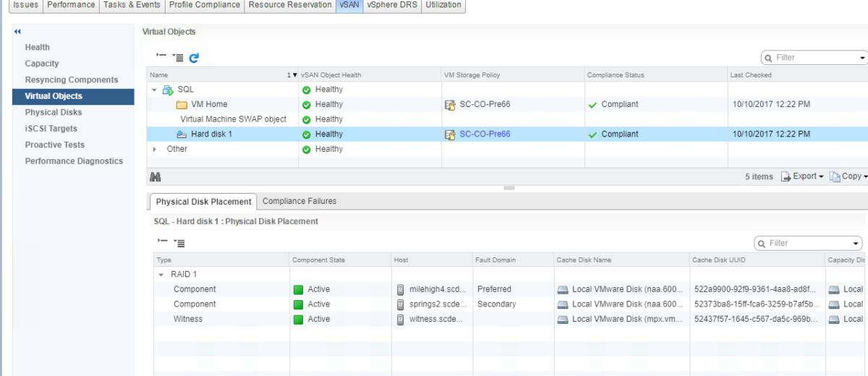Collapse the left navigation pane with double-arrow icon
The height and width of the screenshot is (376, 868).
click(x=17, y=32)
